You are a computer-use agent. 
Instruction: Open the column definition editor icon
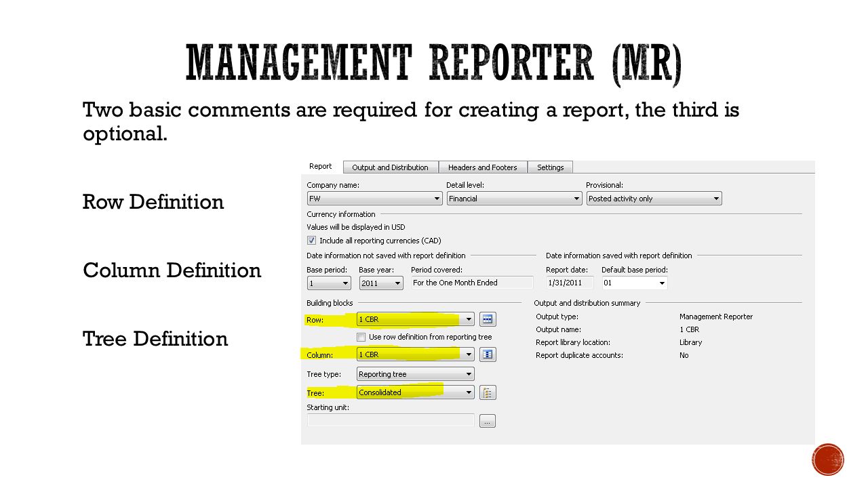pyautogui.click(x=488, y=354)
